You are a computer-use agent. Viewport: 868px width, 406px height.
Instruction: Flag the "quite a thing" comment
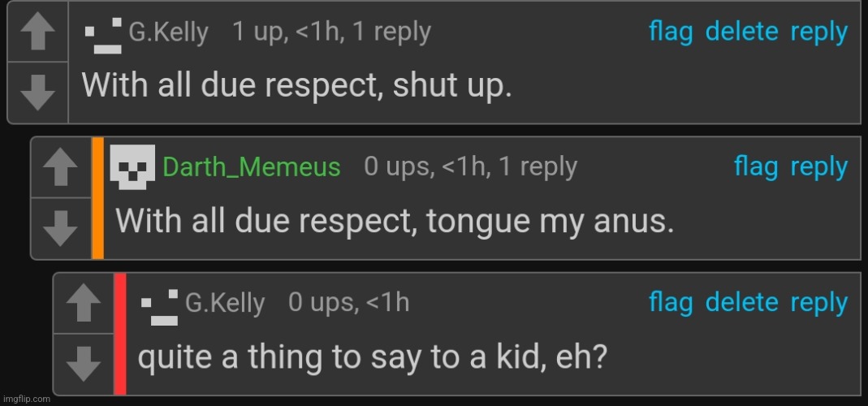pos(671,304)
